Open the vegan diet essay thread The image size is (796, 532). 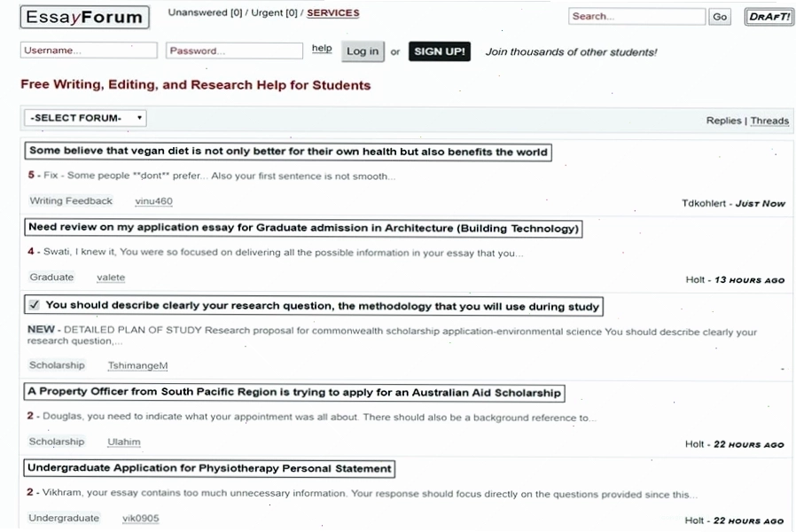click(x=288, y=152)
